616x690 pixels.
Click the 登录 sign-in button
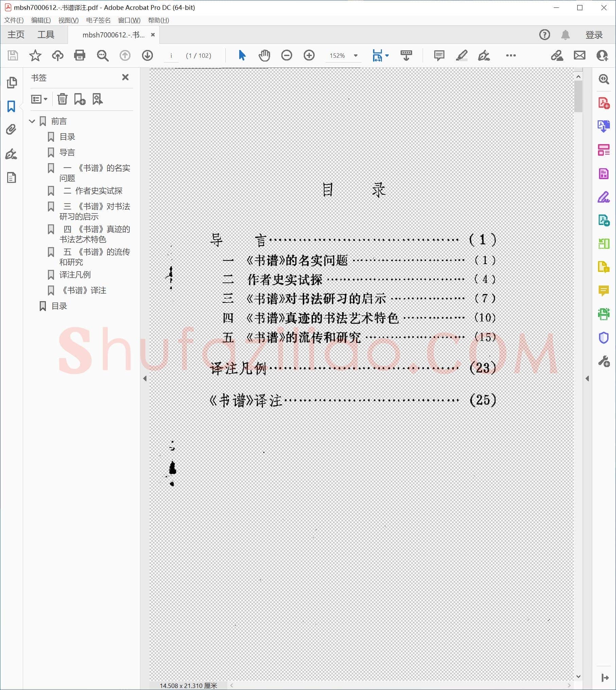[x=594, y=35]
